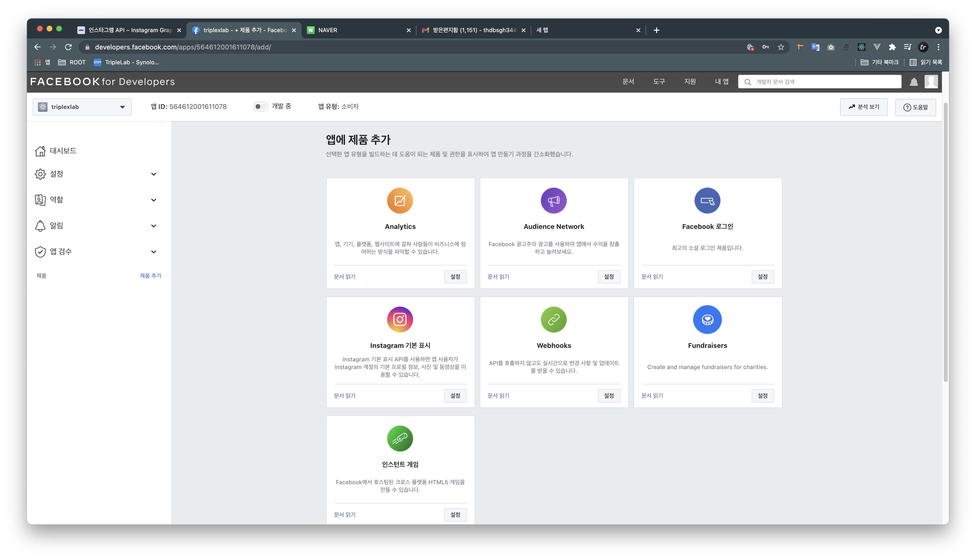Bookmark page with the star icon
This screenshot has height=560, width=976.
click(781, 47)
